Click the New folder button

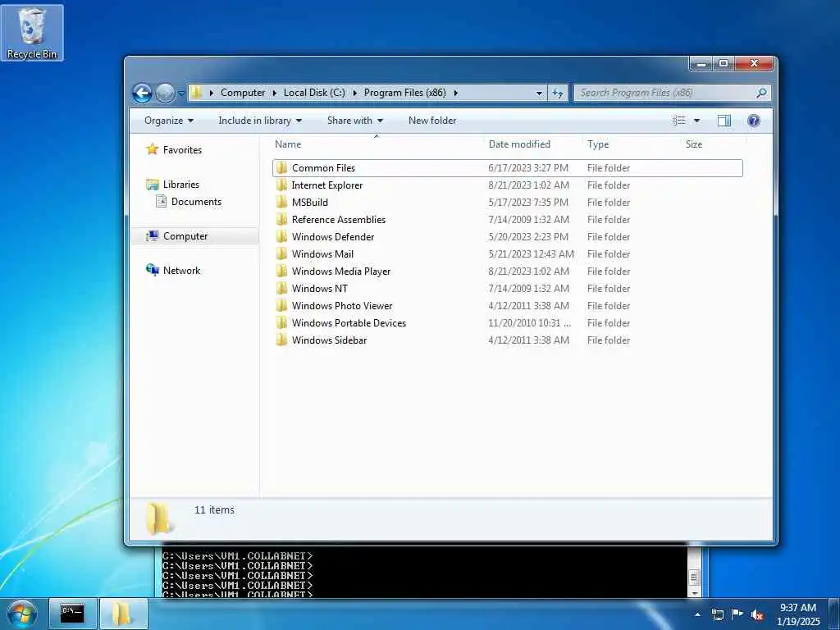point(432,121)
